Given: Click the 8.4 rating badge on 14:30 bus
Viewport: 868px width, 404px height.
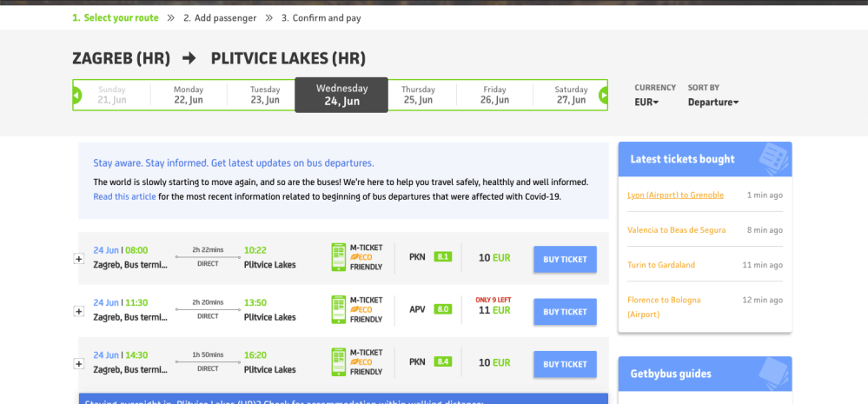Looking at the screenshot, I should click(x=443, y=361).
